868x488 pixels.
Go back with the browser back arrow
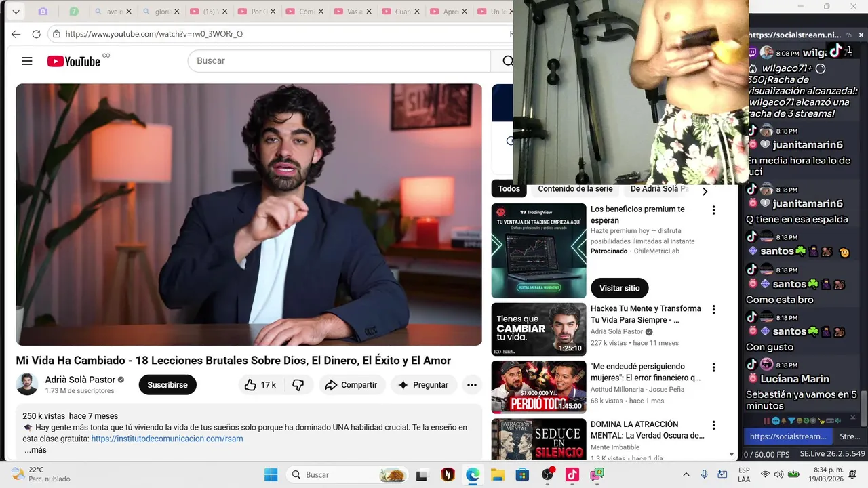click(x=16, y=34)
